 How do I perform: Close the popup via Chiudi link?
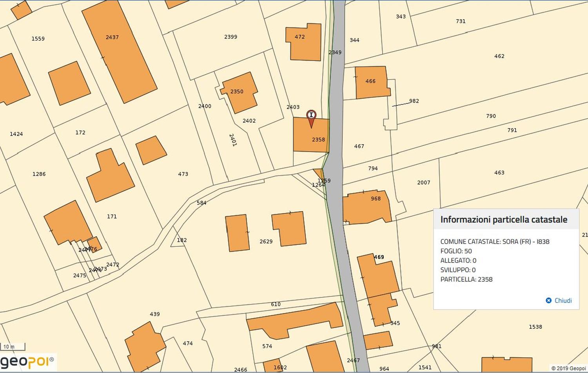[x=563, y=301]
